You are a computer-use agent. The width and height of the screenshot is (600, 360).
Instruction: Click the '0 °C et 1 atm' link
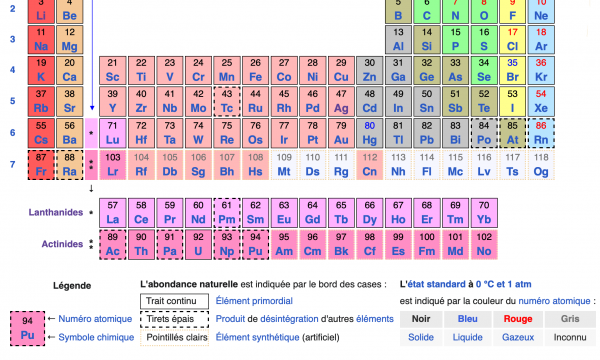click(x=504, y=284)
